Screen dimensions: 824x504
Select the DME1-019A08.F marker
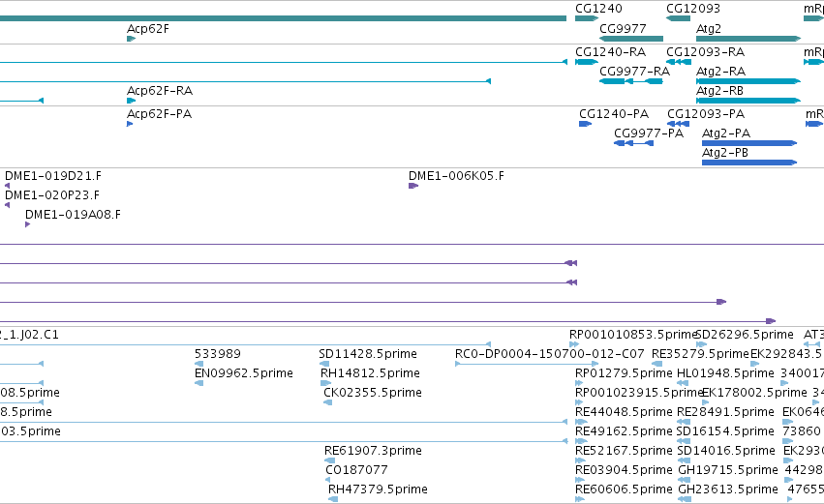point(27,224)
